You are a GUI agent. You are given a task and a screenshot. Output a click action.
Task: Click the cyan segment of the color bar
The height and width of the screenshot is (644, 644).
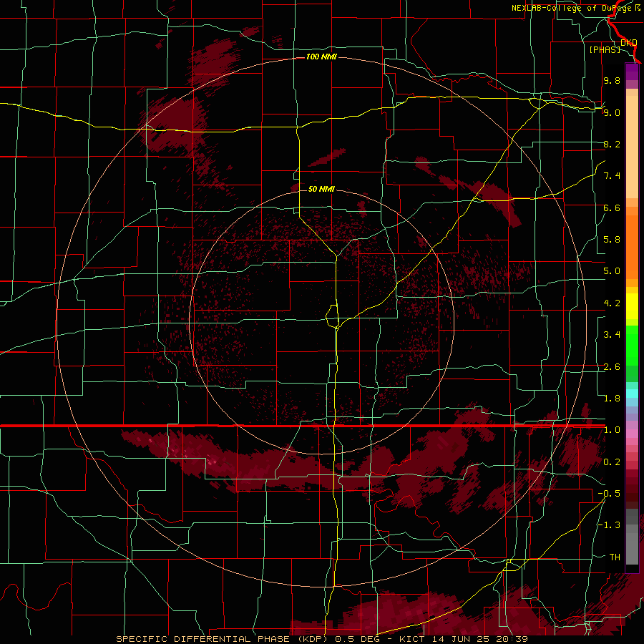pos(632,394)
